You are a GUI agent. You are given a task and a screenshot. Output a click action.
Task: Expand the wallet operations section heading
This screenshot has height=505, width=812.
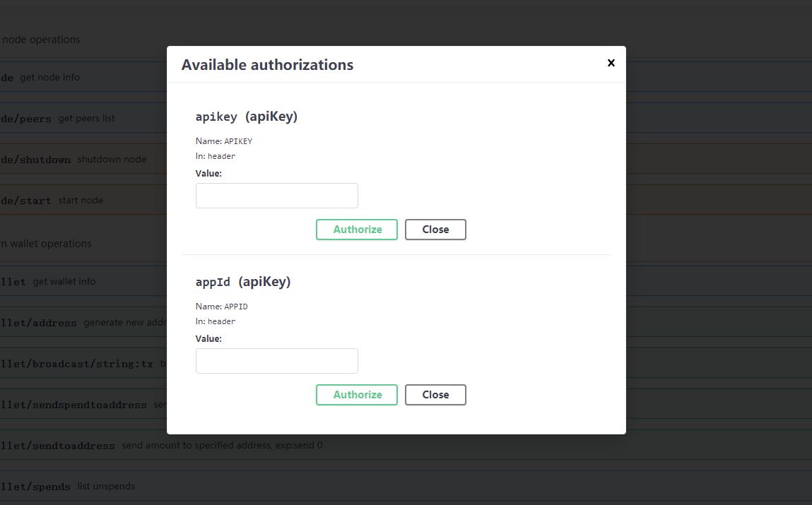tap(406, 244)
